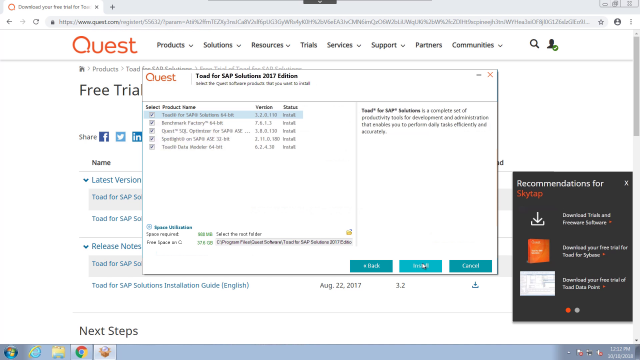Click root folder path input field
Image resolution: width=640 pixels, height=360 pixels.
coord(284,242)
